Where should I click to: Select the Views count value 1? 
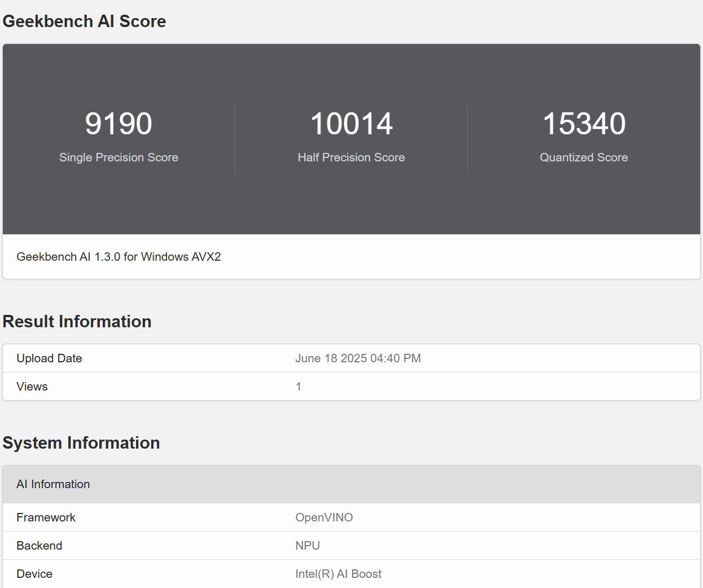(x=298, y=387)
